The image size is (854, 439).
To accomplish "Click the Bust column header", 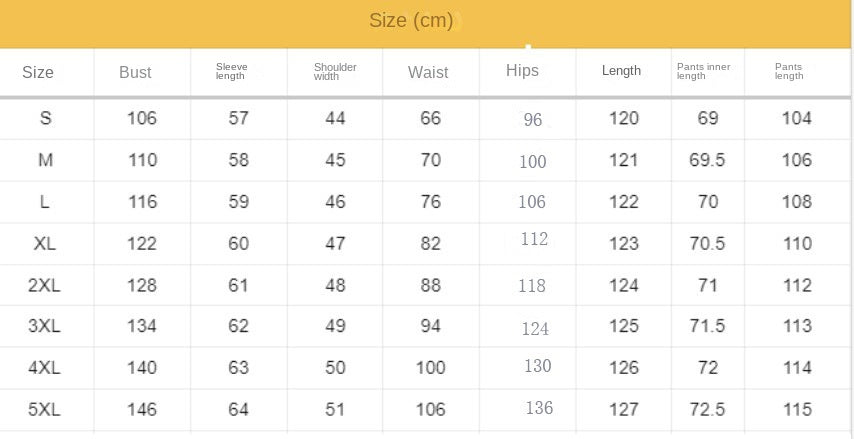I will tap(135, 72).
